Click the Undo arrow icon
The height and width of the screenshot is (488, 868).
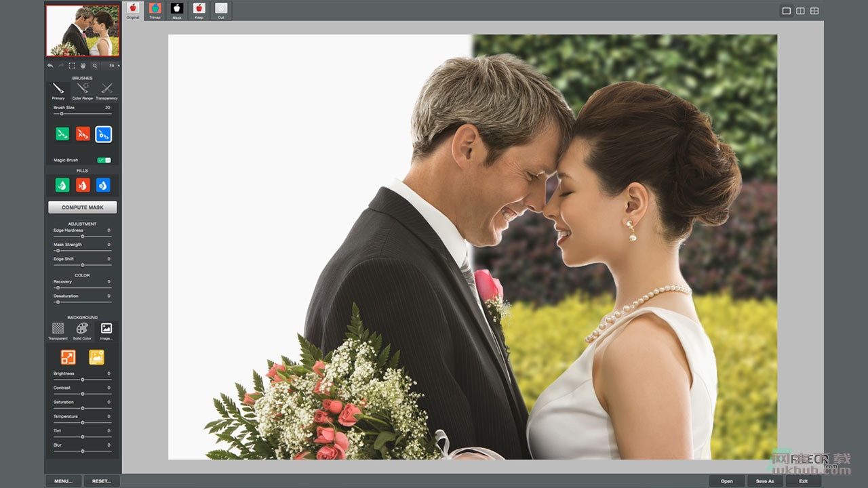pyautogui.click(x=50, y=66)
